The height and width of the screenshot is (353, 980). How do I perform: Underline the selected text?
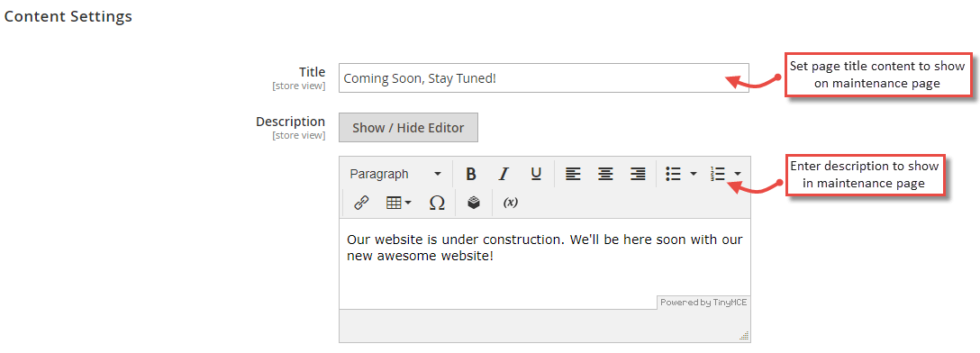(x=536, y=174)
